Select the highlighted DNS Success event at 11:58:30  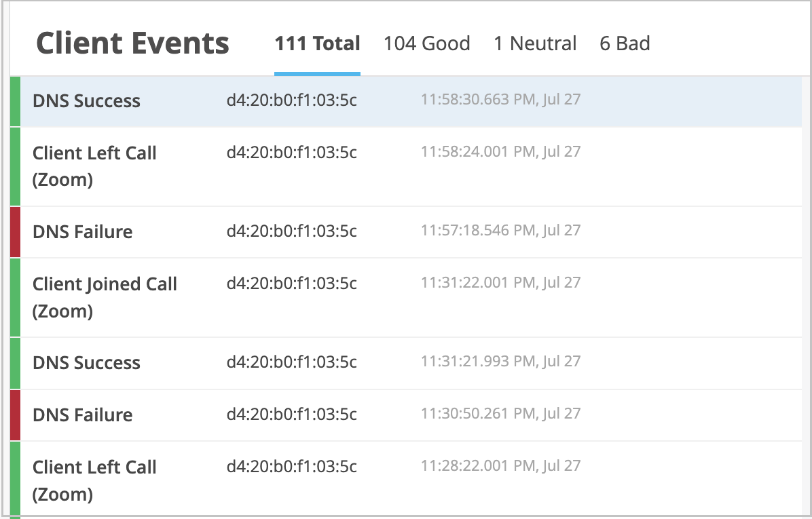86,101
